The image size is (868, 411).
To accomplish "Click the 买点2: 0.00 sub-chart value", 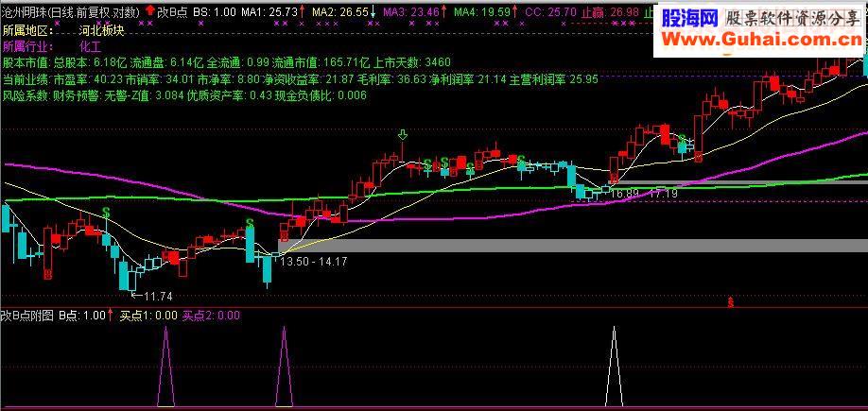I will [x=212, y=316].
